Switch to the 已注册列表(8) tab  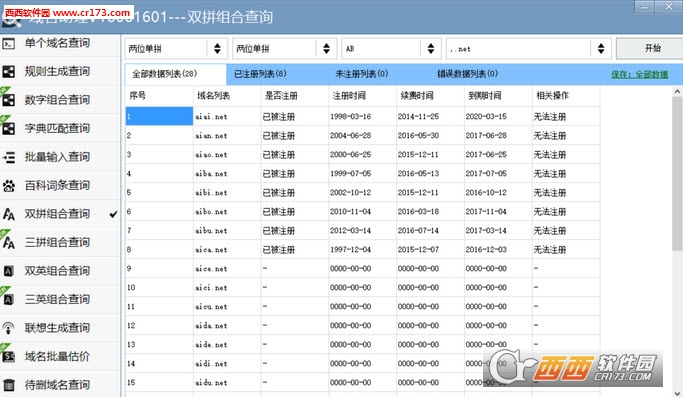260,74
